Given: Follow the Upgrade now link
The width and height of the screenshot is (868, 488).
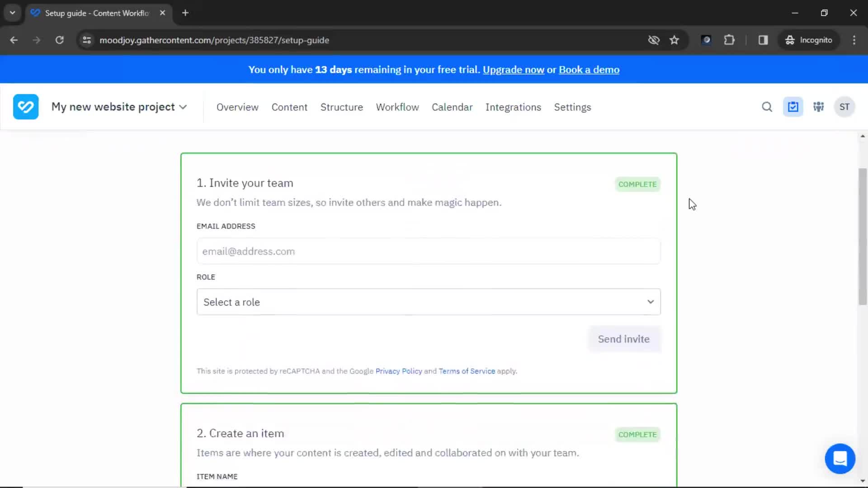Looking at the screenshot, I should 513,70.
